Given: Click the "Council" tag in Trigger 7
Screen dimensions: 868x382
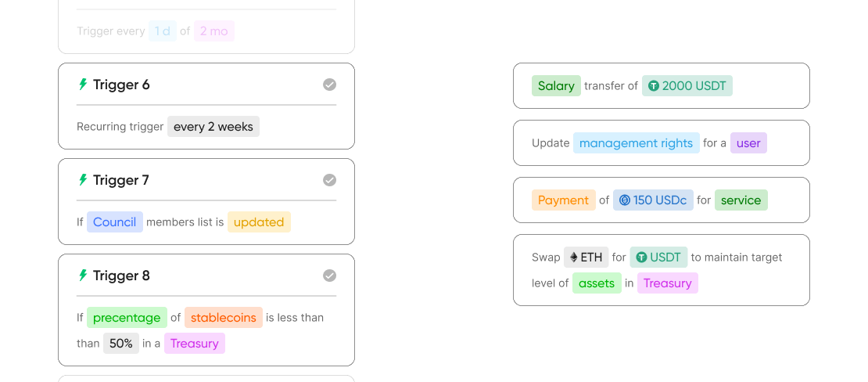Looking at the screenshot, I should tap(115, 222).
